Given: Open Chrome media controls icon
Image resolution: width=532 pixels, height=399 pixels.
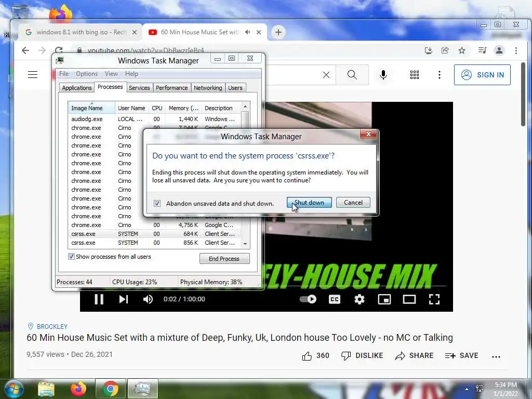Looking at the screenshot, I should pyautogui.click(x=482, y=50).
